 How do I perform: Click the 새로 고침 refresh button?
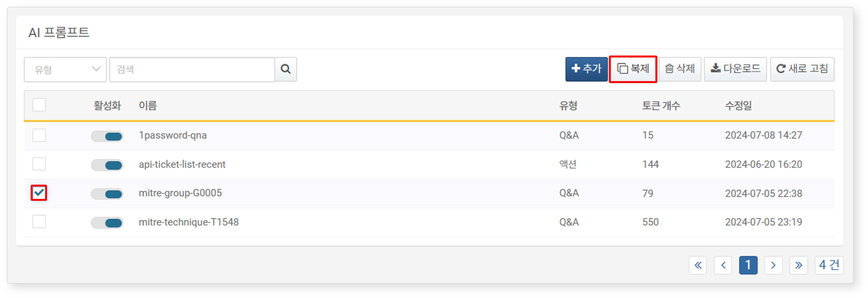click(802, 69)
